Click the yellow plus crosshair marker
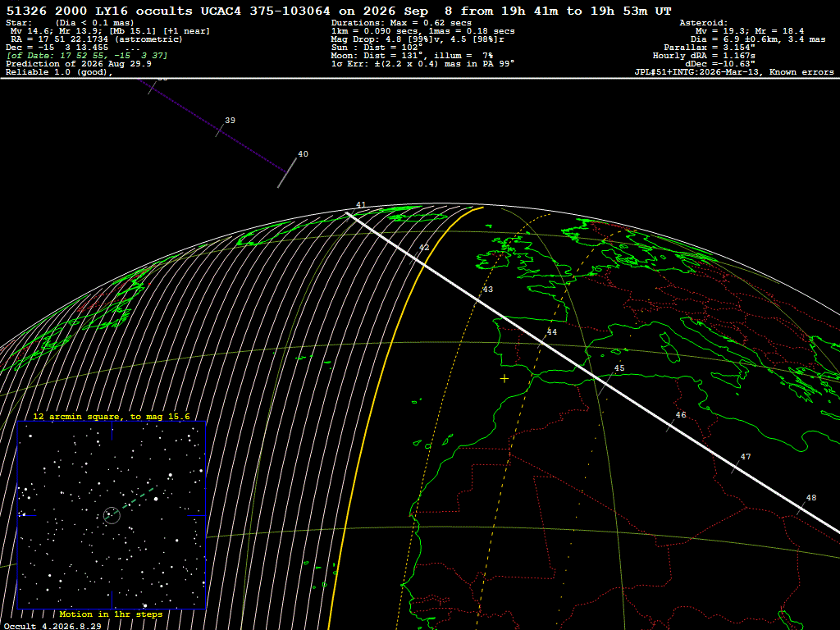Image resolution: width=840 pixels, height=630 pixels. coord(504,379)
